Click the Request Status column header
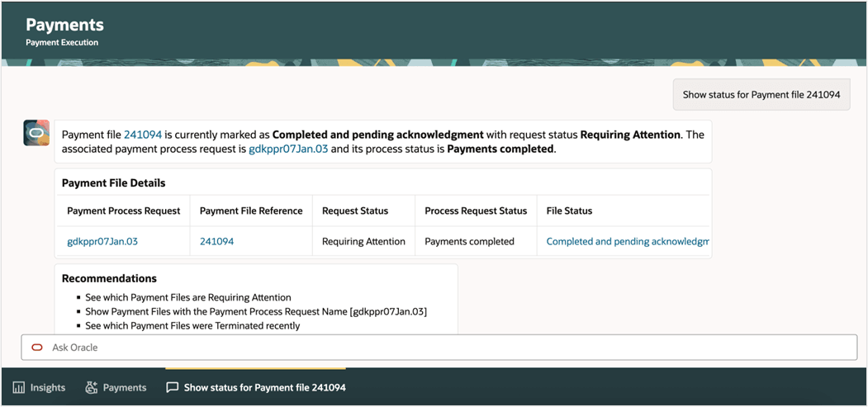This screenshot has height=407, width=868. 355,211
